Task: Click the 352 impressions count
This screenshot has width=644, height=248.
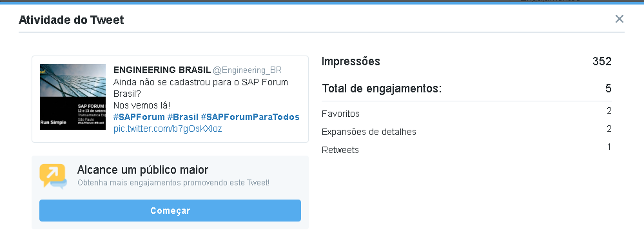Action: click(602, 61)
